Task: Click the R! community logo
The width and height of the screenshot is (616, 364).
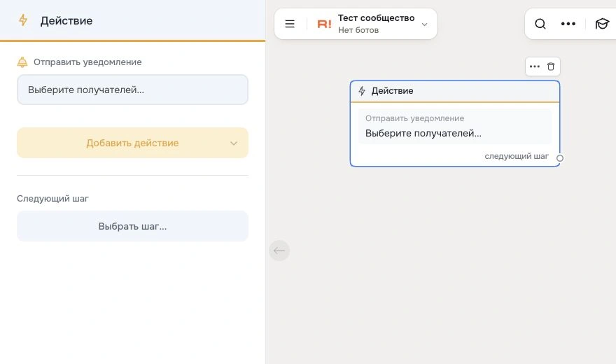Action: pos(324,24)
